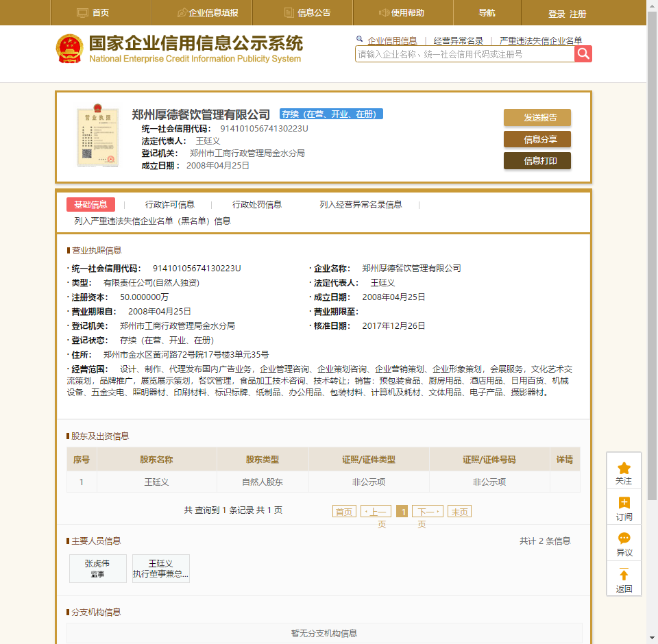658x644 pixels.
Task: Click the 信息分享 button
Action: point(537,139)
